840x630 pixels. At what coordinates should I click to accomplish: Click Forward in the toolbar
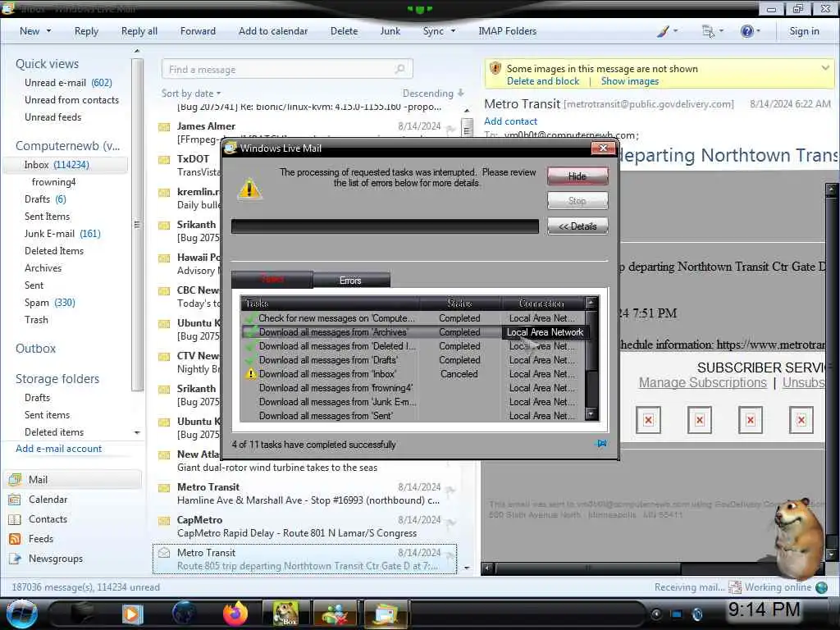click(x=198, y=31)
